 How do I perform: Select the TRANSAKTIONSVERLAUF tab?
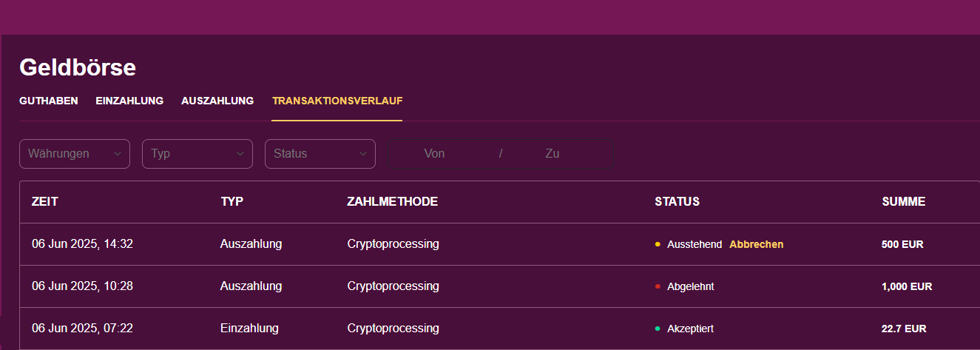(x=337, y=101)
